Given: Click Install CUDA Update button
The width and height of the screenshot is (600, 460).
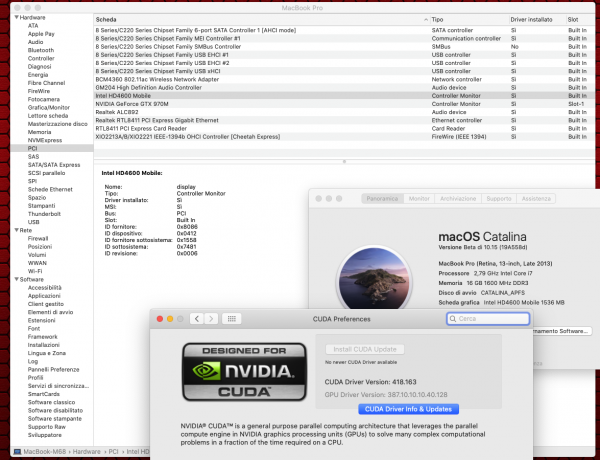Looking at the screenshot, I should pos(365,349).
